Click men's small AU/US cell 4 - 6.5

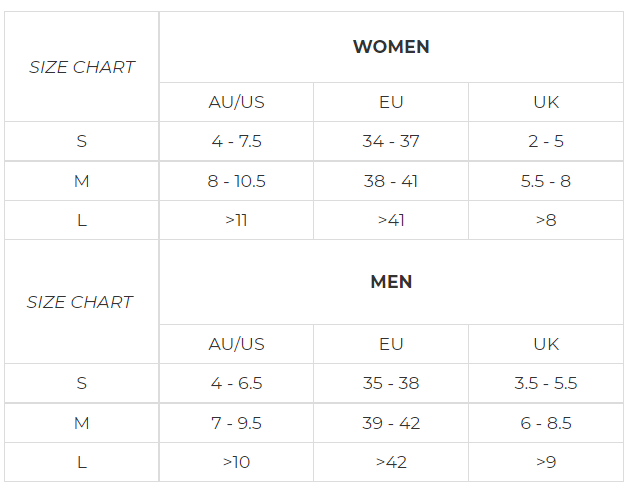[x=236, y=383]
